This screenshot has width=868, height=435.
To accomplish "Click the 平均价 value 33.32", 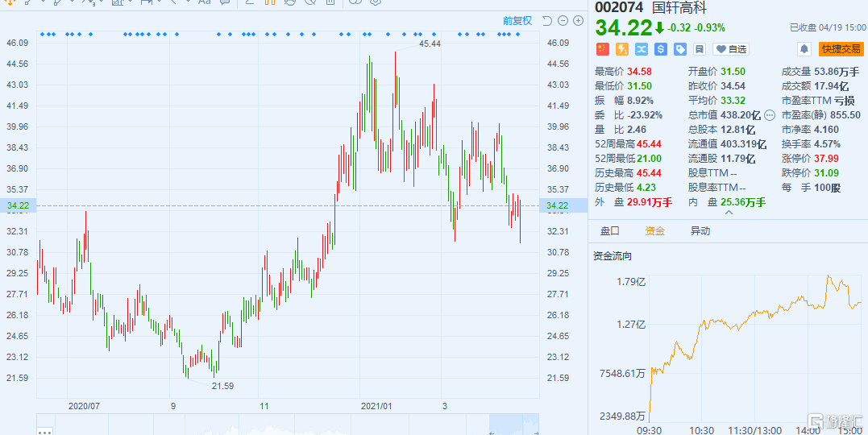I will coord(733,100).
